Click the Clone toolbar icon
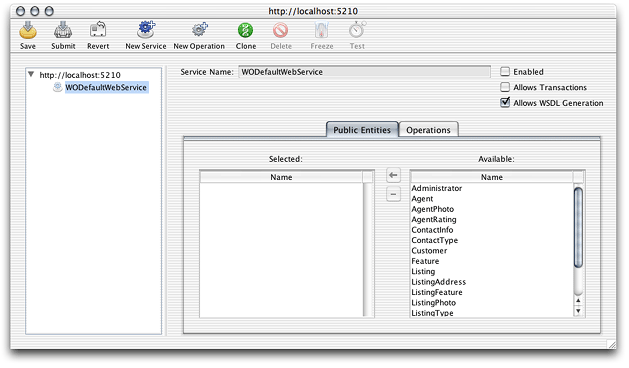The height and width of the screenshot is (368, 629). (246, 30)
